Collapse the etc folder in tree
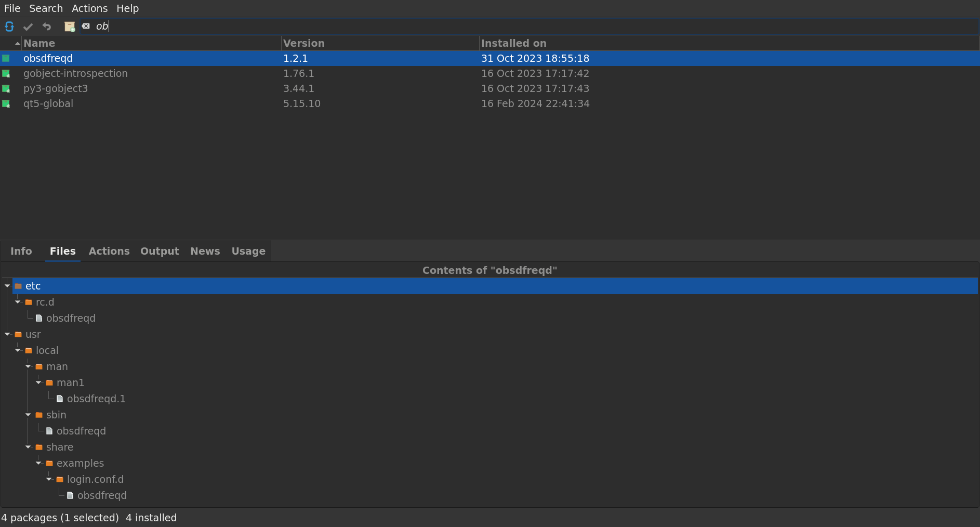 [x=7, y=286]
